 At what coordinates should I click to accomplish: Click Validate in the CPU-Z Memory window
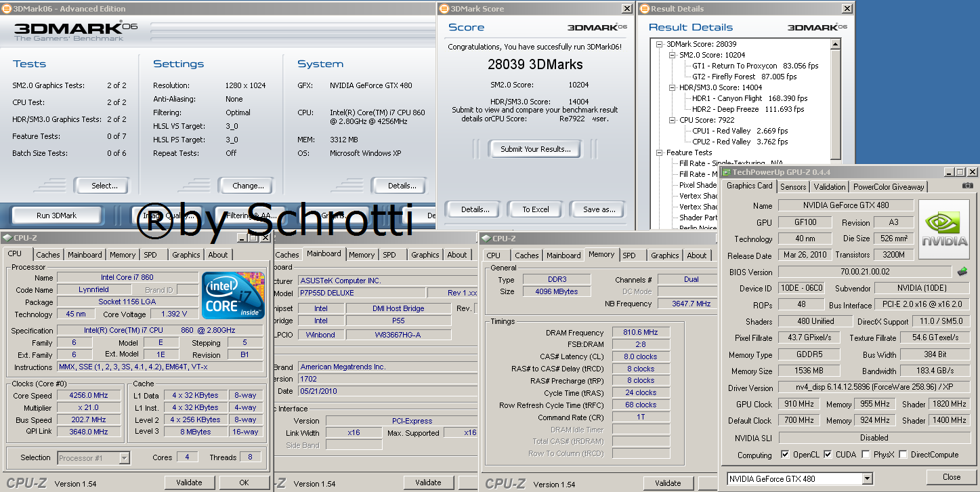click(x=668, y=483)
